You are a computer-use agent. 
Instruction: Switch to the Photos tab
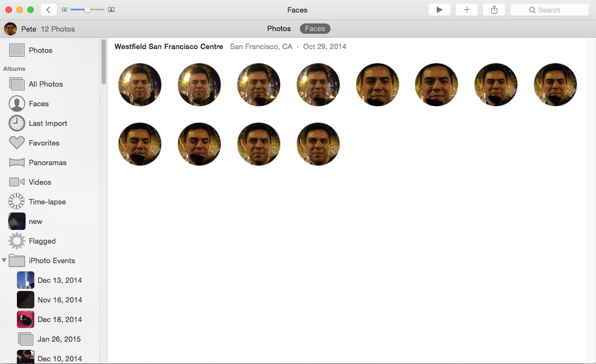click(279, 28)
